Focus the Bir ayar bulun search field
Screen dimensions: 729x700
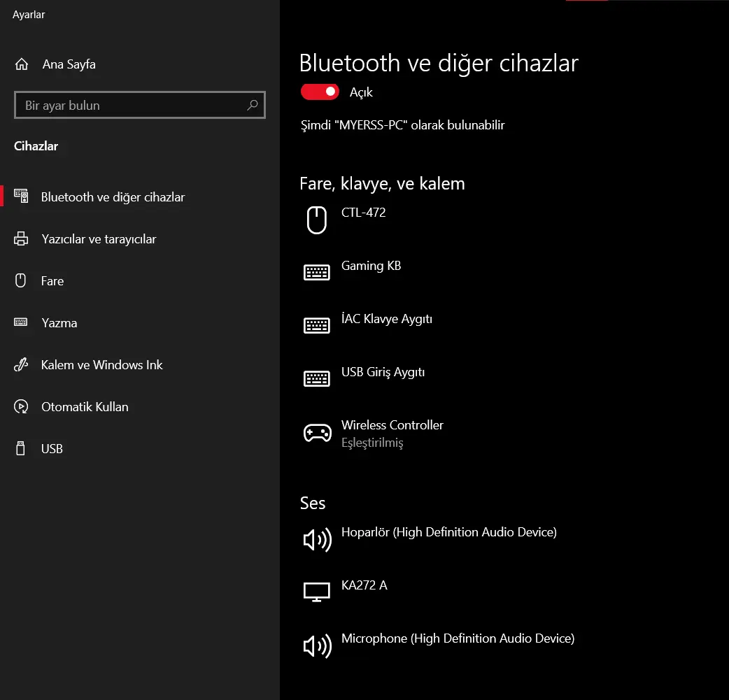[x=139, y=105]
